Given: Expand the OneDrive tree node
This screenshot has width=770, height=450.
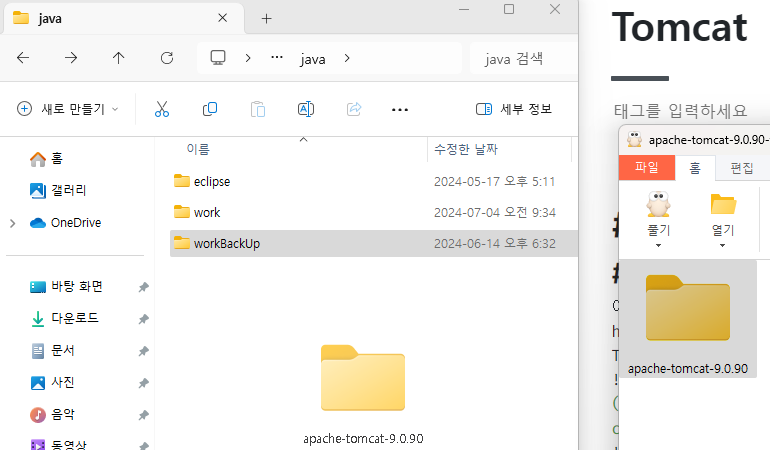Looking at the screenshot, I should [x=13, y=224].
